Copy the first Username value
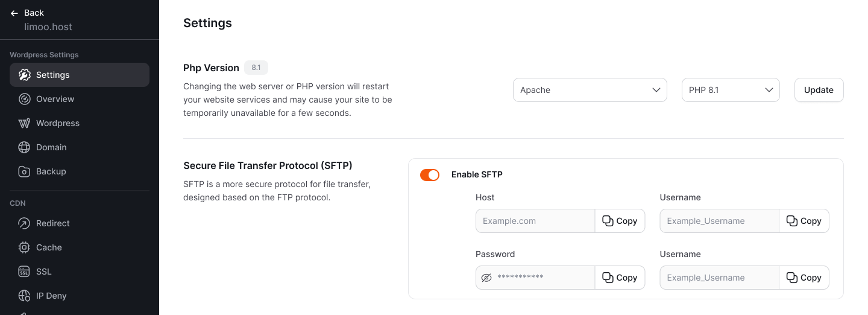 tap(804, 221)
